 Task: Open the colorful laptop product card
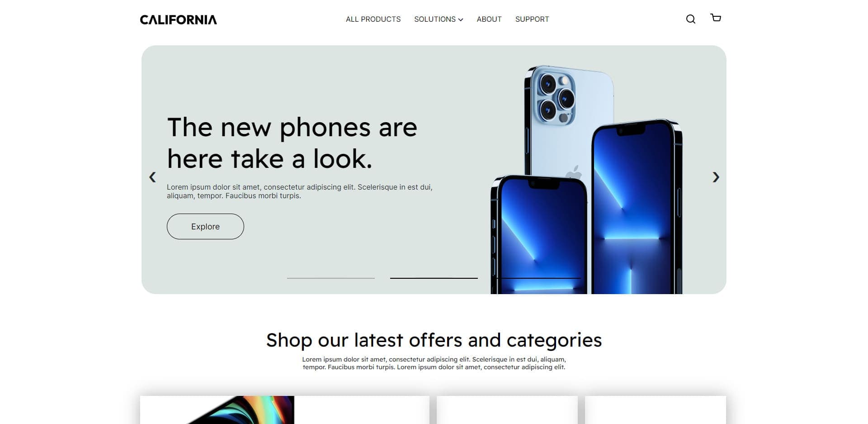[285, 410]
